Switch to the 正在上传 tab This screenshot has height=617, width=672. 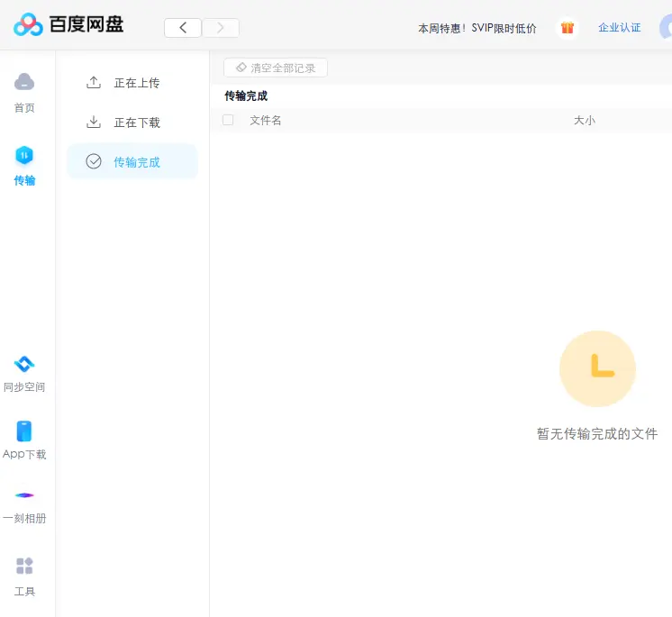coord(132,83)
